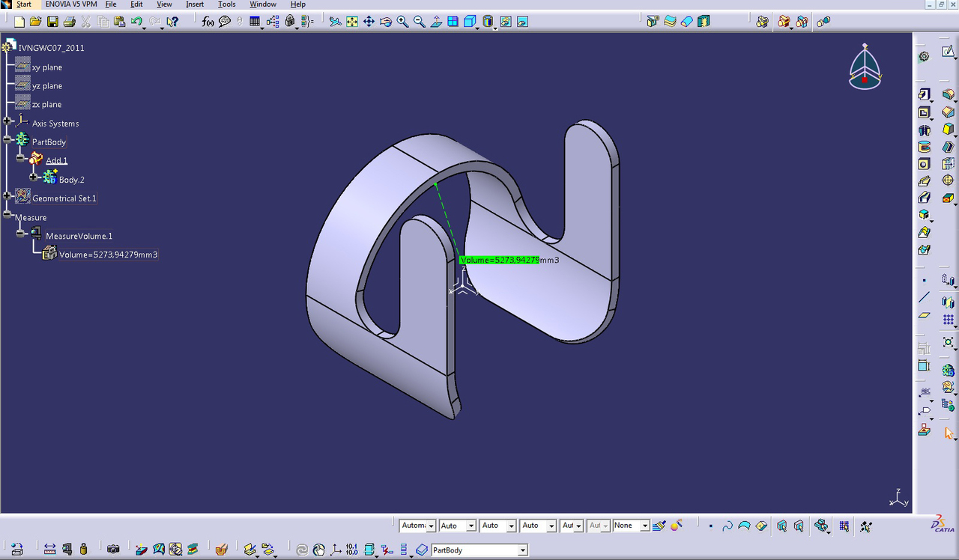This screenshot has height=560, width=959.
Task: Click the Zoom Out magnifier
Action: coord(419,22)
